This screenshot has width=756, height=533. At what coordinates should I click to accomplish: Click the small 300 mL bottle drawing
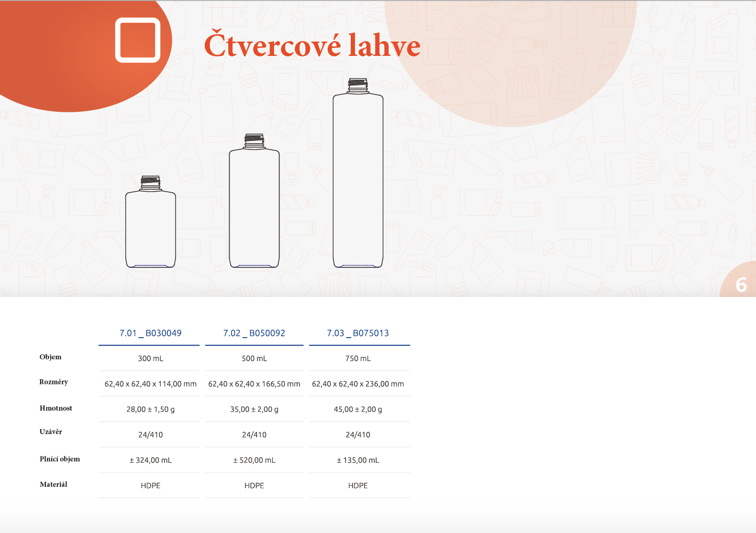(x=151, y=222)
